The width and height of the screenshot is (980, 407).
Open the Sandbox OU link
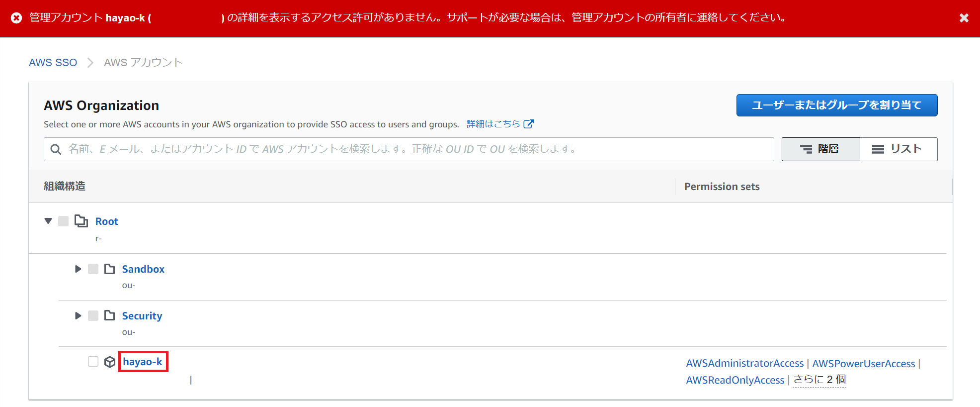(x=143, y=269)
